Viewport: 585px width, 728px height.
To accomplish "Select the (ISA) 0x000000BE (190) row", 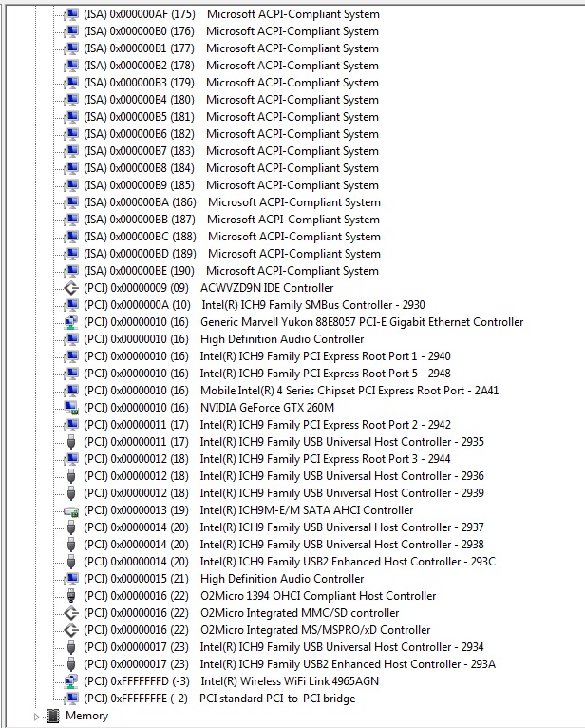I will 231,271.
